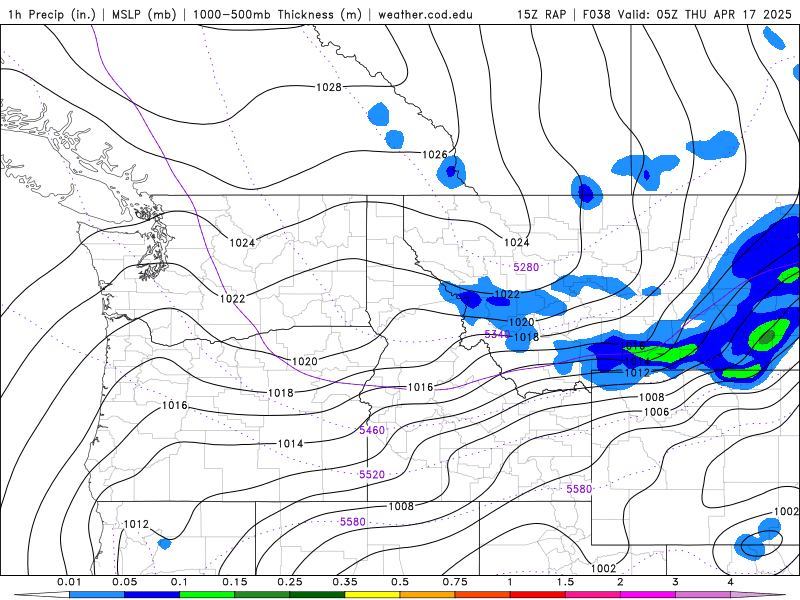Select the 1000-500mb Thickness (m) header label
Screen dimensions: 800x600
click(277, 14)
